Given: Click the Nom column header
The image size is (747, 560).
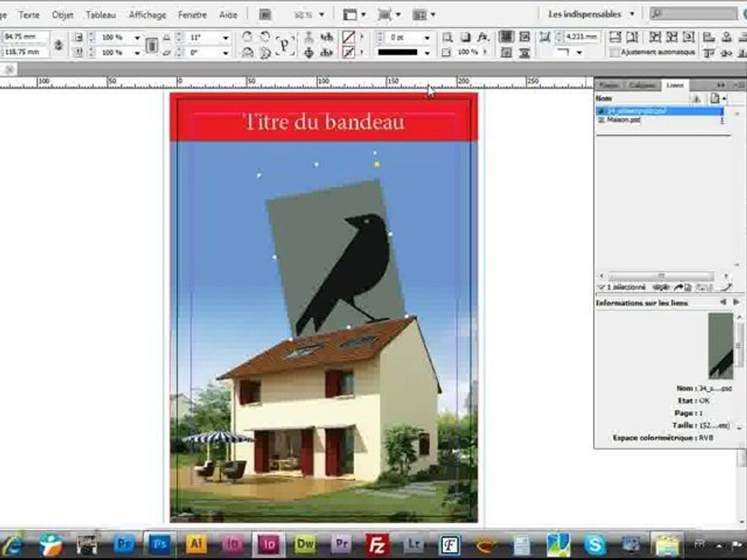Looking at the screenshot, I should click(604, 98).
